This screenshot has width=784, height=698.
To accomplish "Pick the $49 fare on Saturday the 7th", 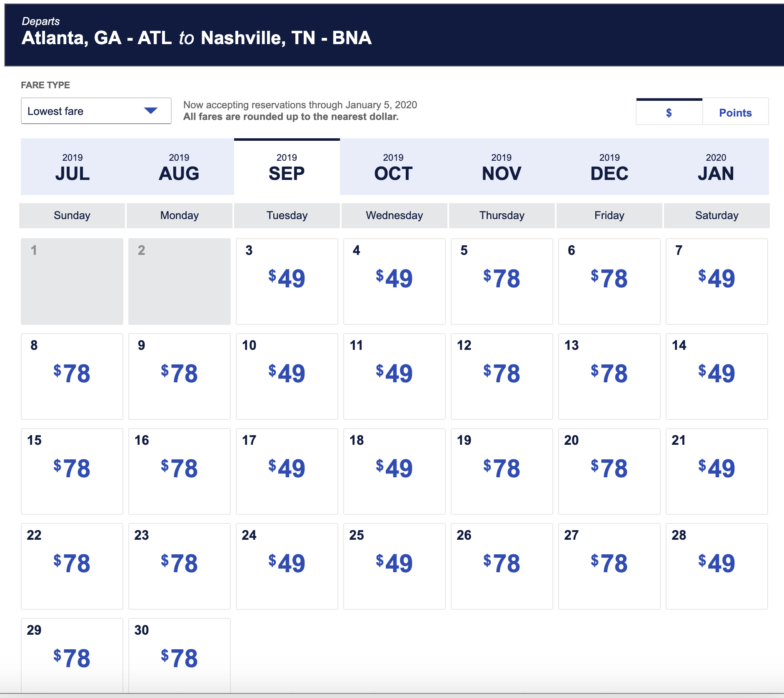I will tap(717, 279).
